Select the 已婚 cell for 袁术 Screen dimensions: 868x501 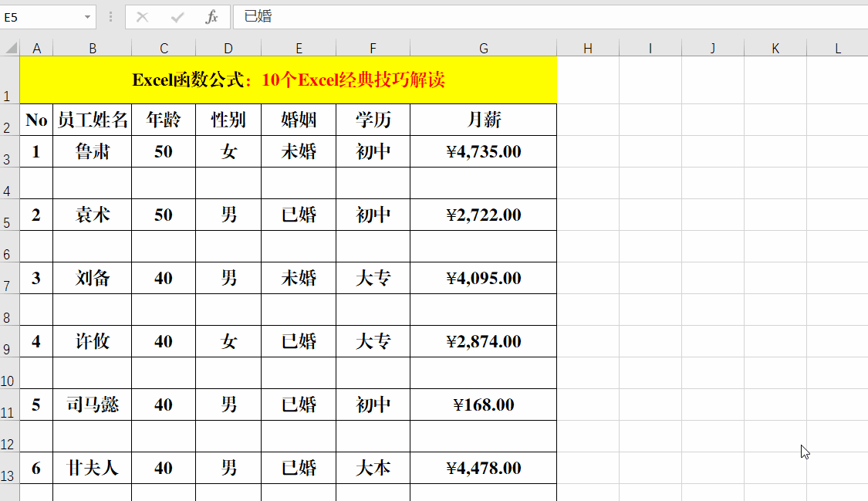pyautogui.click(x=298, y=215)
